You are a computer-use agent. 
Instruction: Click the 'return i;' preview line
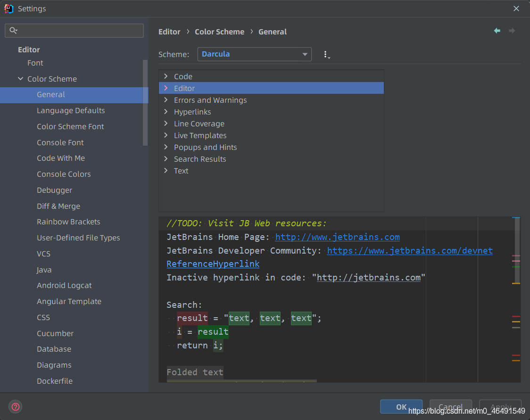point(200,346)
